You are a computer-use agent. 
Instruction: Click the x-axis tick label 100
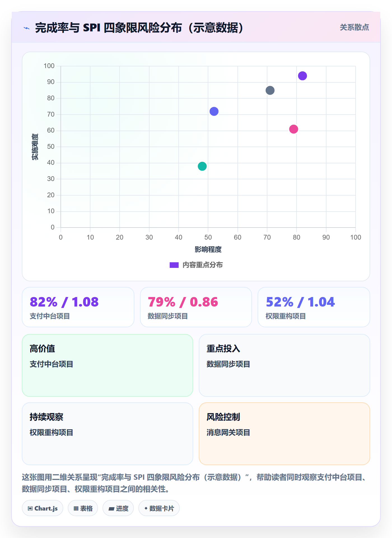(356, 238)
